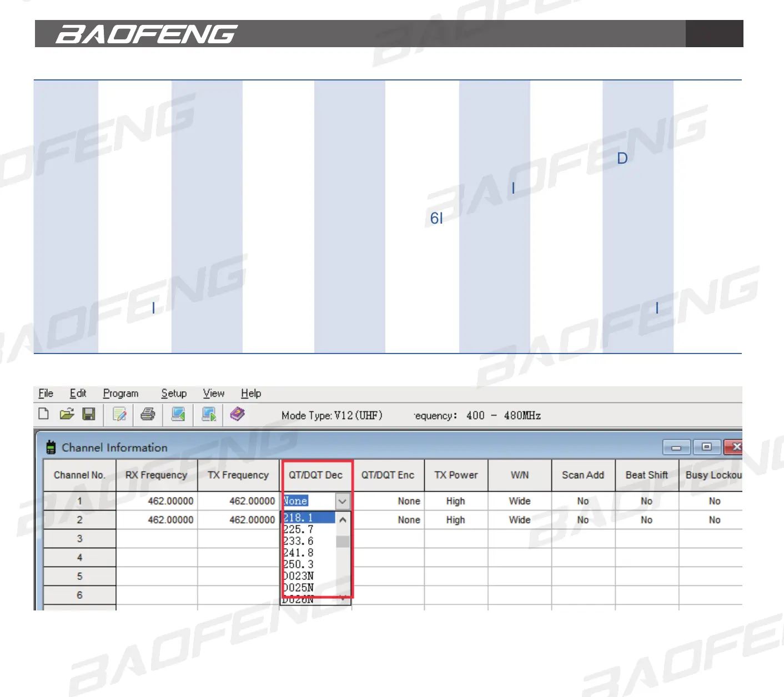Click the Open folder toolbar icon

[x=67, y=414]
